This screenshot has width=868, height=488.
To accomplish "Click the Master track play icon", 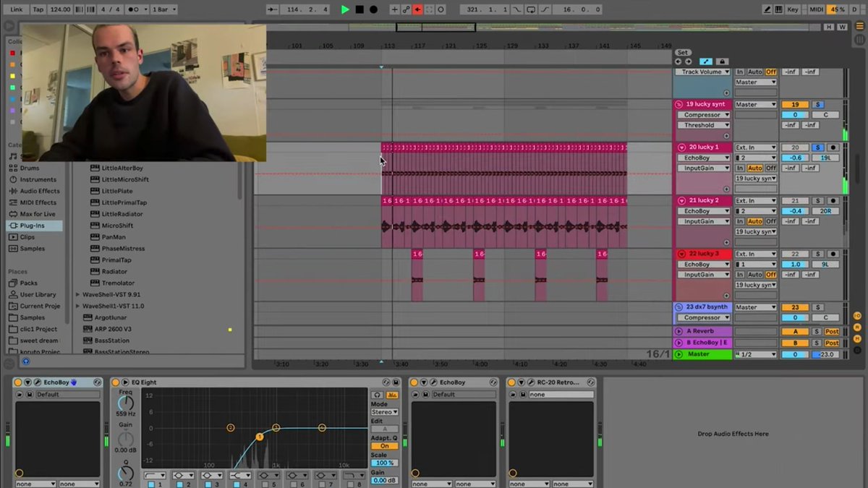I will coord(679,354).
